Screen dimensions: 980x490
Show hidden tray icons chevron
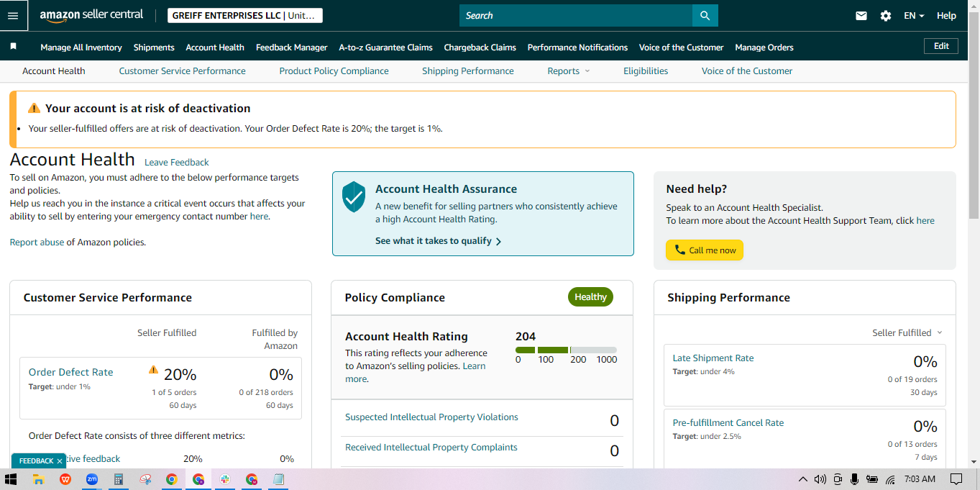[x=803, y=479]
